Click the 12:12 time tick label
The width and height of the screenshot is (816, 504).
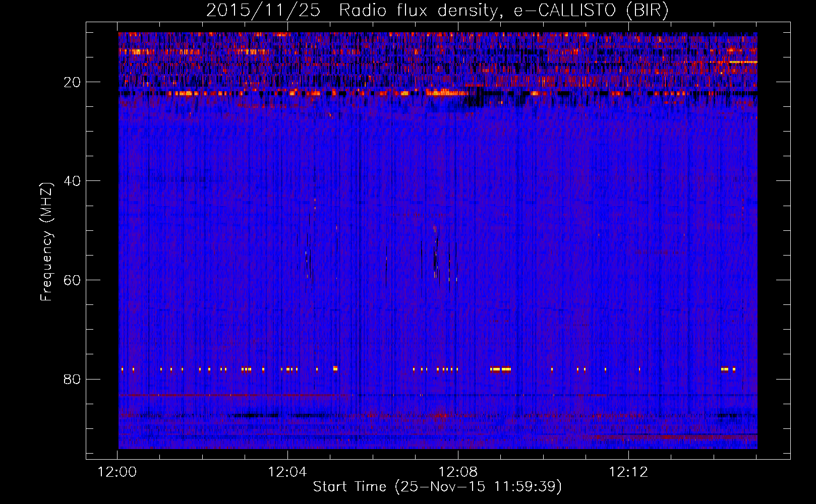628,472
